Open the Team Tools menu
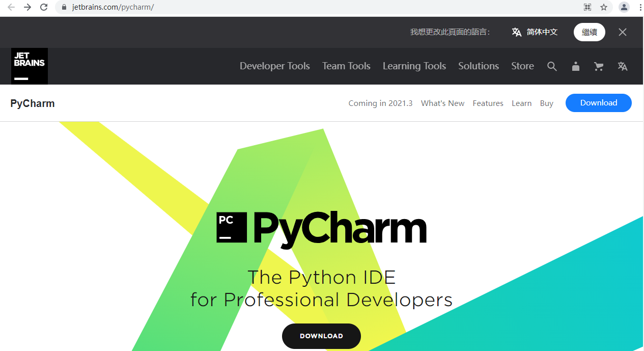 [346, 66]
